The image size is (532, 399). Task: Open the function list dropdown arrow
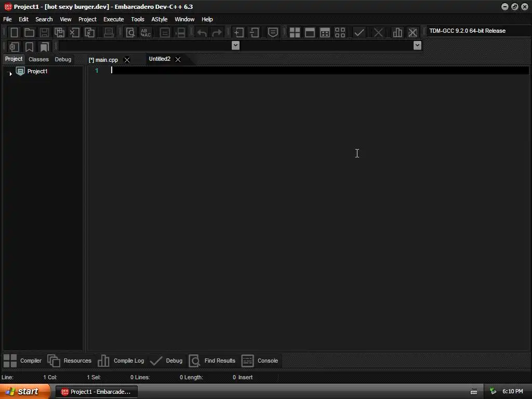point(417,45)
